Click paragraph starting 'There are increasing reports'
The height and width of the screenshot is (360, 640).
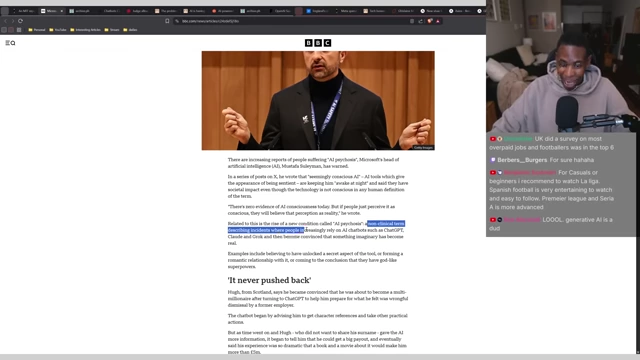(313, 163)
